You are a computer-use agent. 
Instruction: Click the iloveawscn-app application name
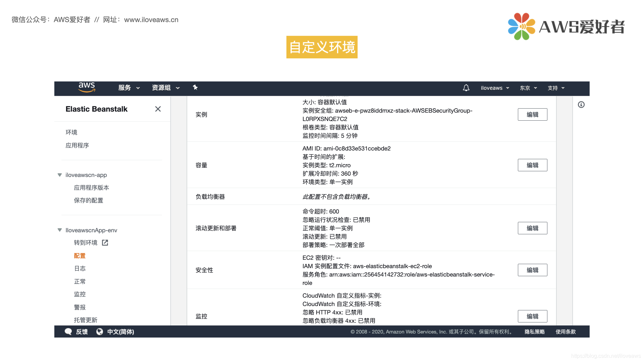86,175
